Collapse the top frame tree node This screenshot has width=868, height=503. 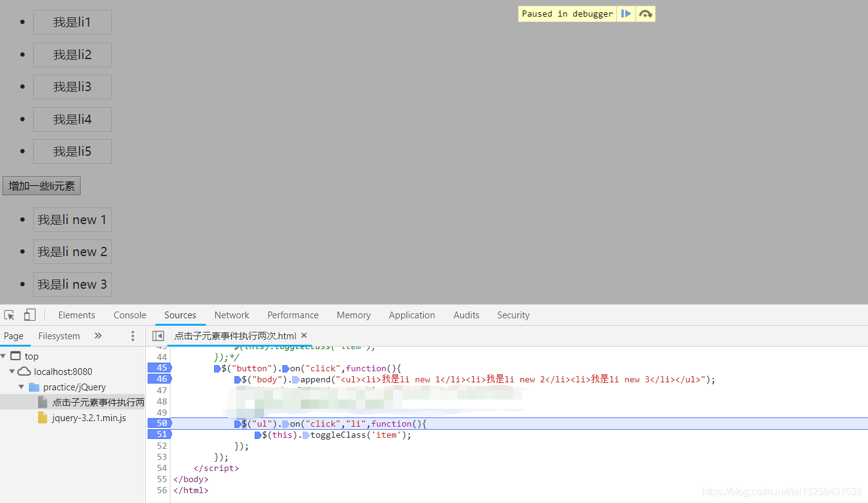pos(3,356)
